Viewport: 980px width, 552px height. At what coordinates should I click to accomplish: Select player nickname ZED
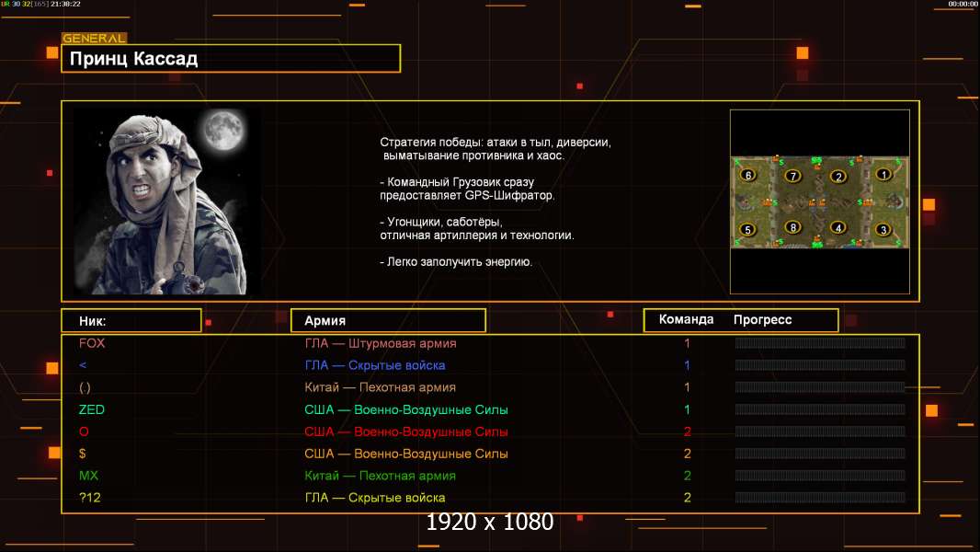[x=92, y=409]
